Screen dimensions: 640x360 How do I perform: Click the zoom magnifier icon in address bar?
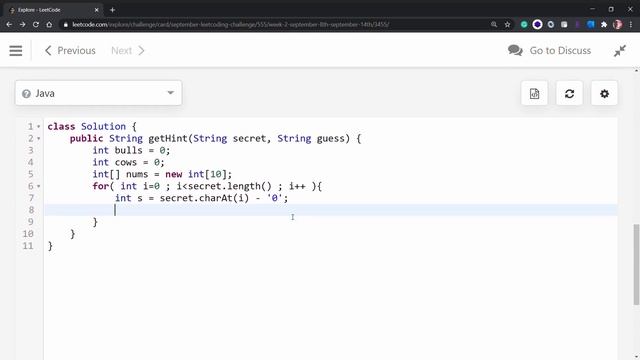[494, 24]
